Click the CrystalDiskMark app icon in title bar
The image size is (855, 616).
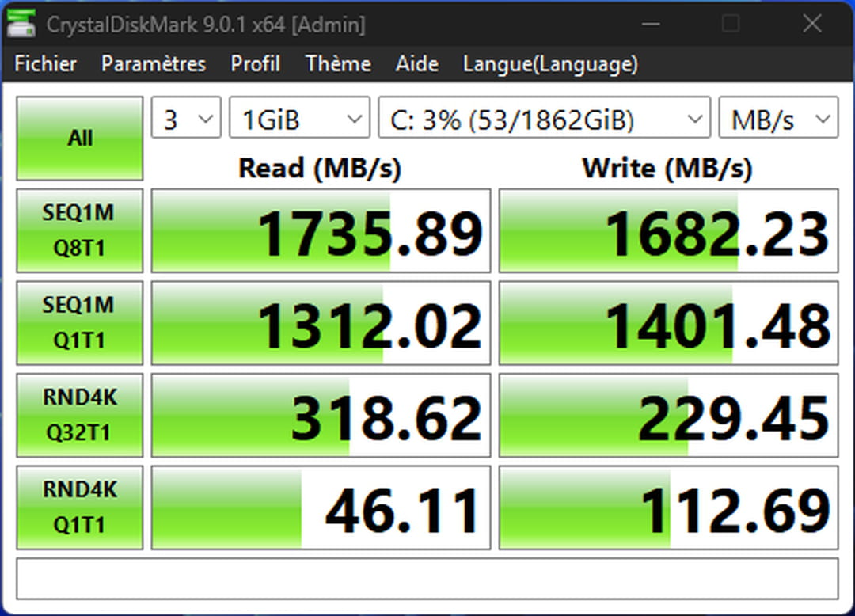(x=21, y=24)
